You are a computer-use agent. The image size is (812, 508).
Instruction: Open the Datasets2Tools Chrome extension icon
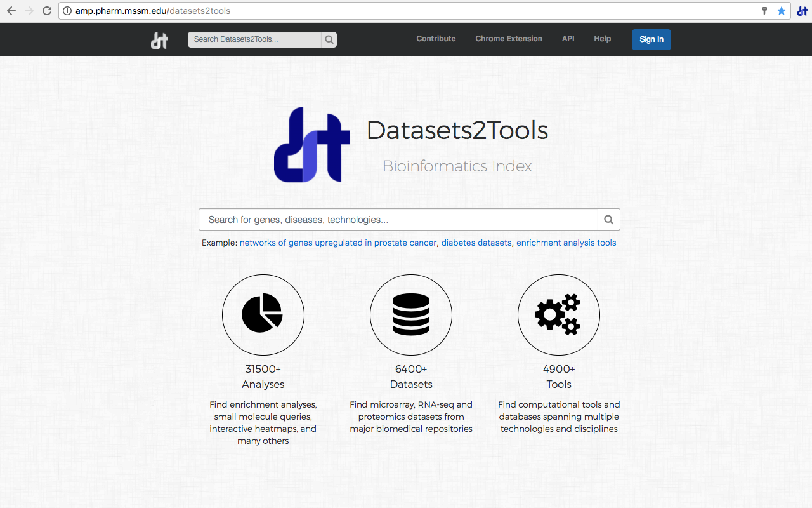point(802,11)
